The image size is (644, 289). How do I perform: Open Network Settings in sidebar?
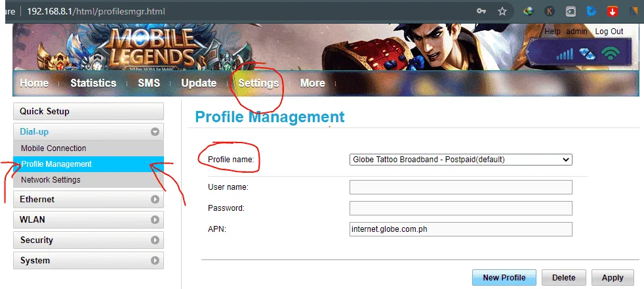point(89,180)
